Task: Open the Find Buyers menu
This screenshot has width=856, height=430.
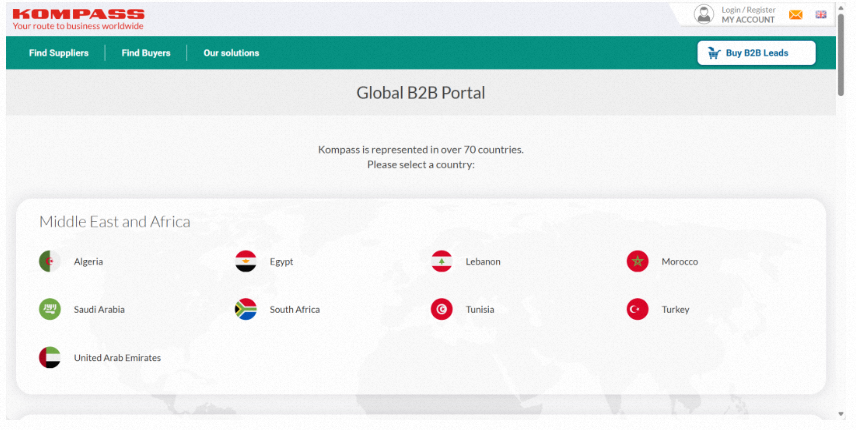Action: click(146, 53)
